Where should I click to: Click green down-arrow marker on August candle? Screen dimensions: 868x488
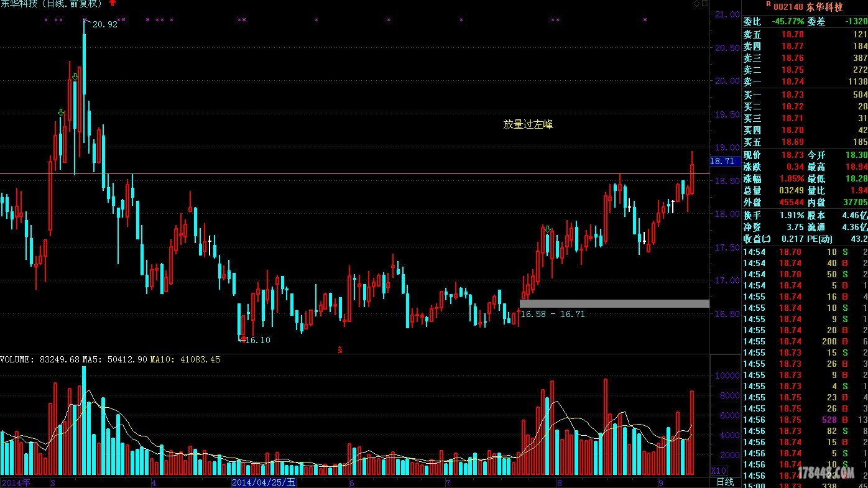point(548,230)
